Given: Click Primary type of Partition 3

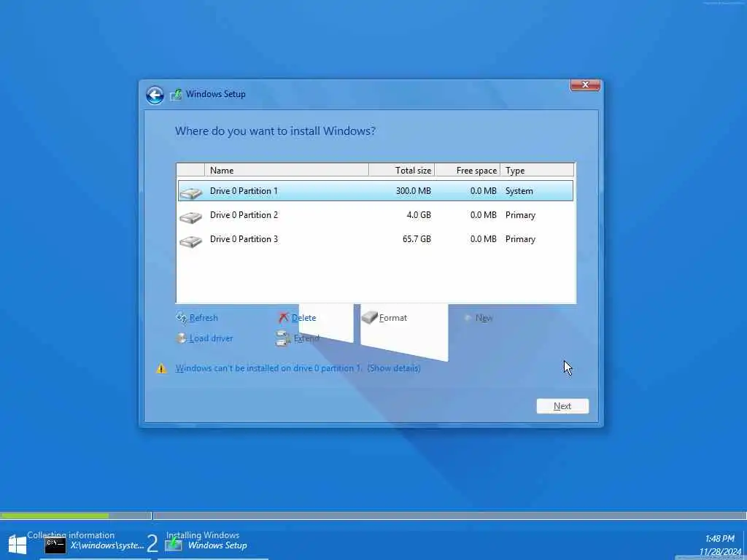Looking at the screenshot, I should (x=520, y=239).
